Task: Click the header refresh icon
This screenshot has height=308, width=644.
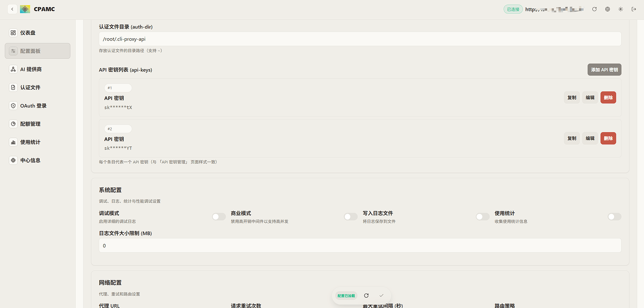Action: tap(595, 9)
